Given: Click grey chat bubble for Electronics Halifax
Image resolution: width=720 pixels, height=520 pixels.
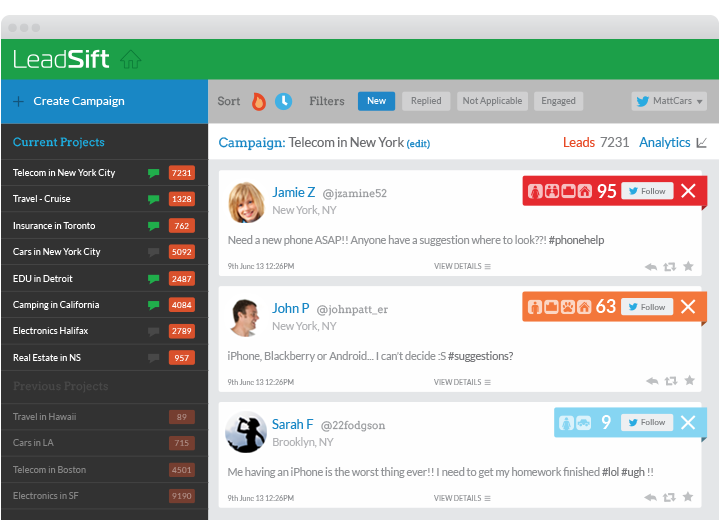Looking at the screenshot, I should [153, 331].
